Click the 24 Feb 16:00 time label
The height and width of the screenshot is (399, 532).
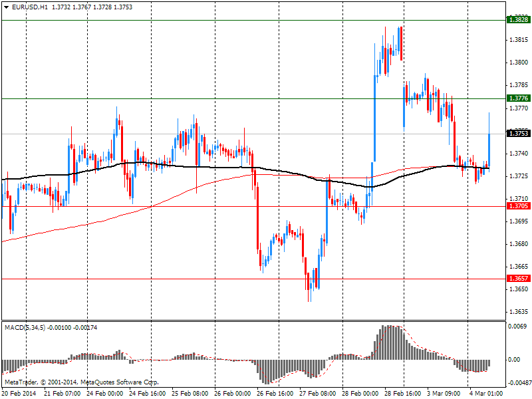147,393
